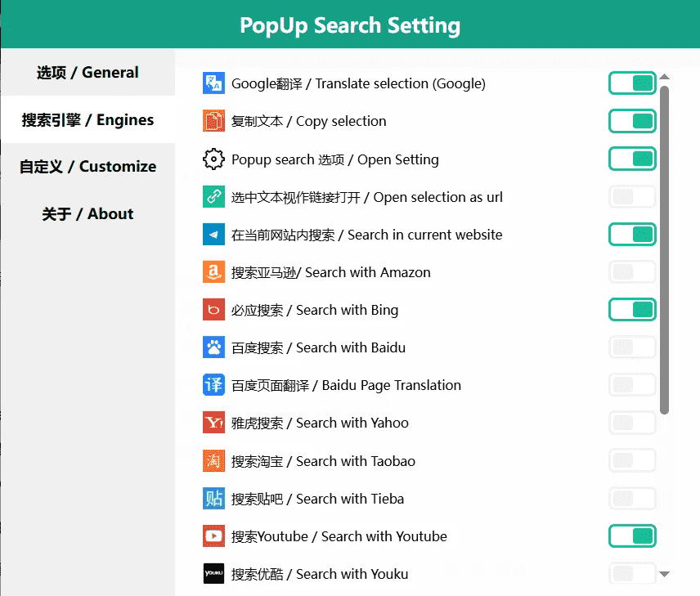Click the red Bing icon
700x596 pixels.
pos(213,310)
